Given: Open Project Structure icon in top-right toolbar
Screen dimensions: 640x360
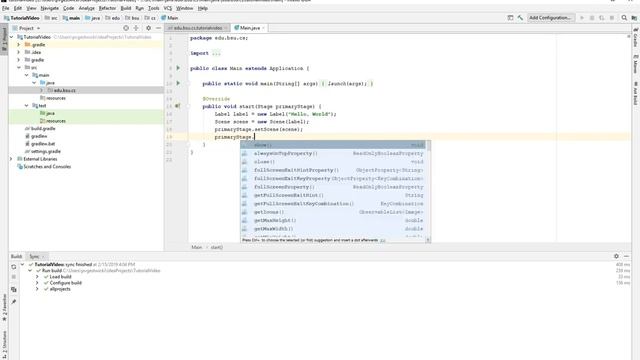Looking at the screenshot, I should point(634,18).
